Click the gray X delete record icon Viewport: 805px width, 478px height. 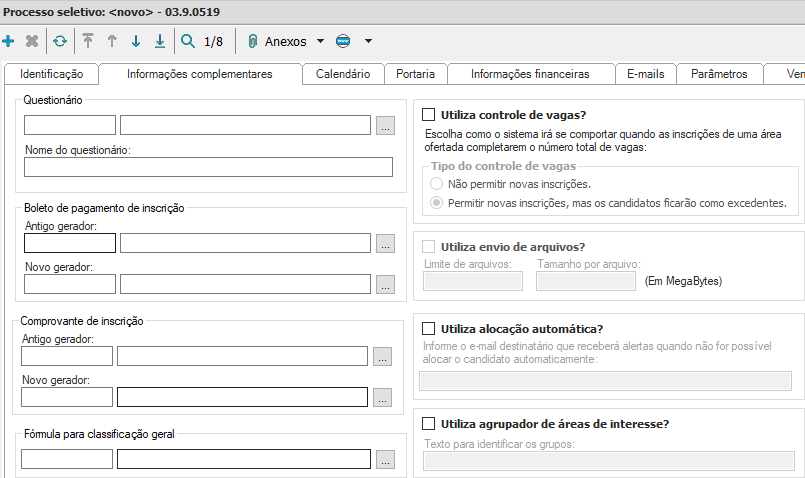(32, 41)
